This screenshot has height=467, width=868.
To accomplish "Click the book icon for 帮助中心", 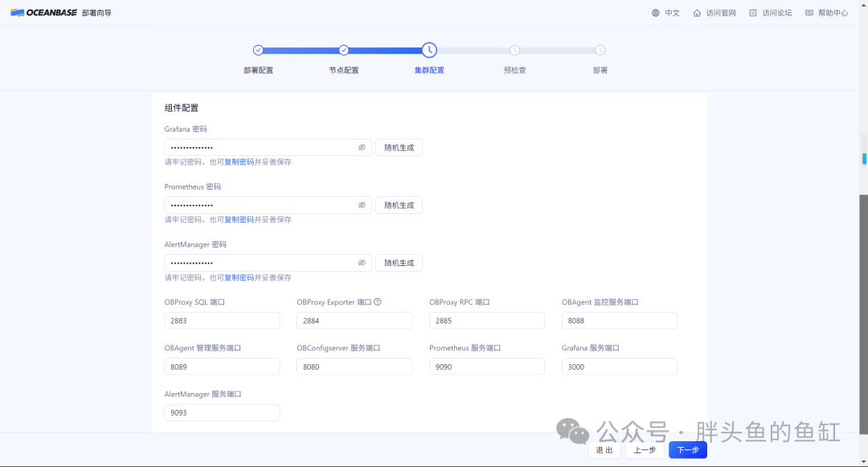I will pyautogui.click(x=809, y=13).
